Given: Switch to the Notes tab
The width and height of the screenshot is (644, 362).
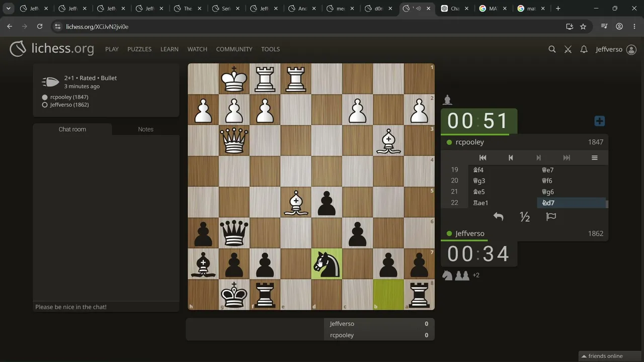Looking at the screenshot, I should coord(145,129).
